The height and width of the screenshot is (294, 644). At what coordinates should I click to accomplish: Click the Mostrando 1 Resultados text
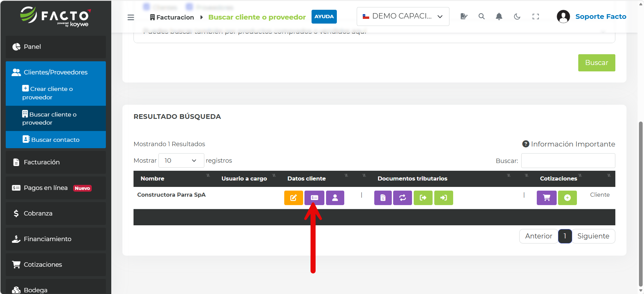169,144
